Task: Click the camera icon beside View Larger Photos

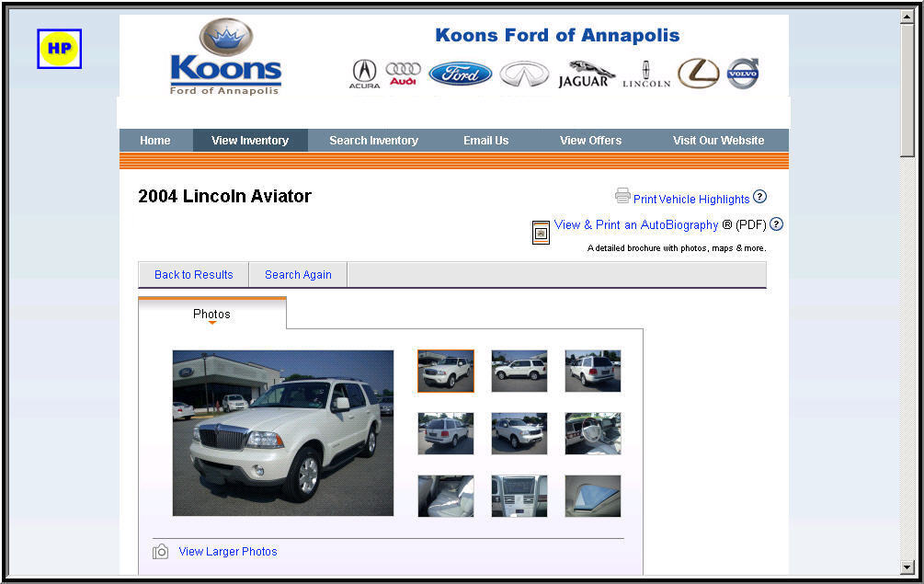Action: pos(160,552)
